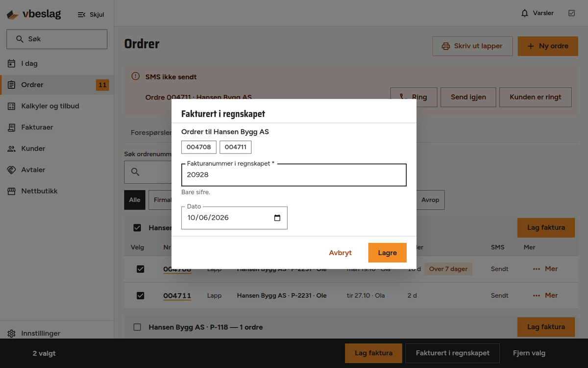Image resolution: width=588 pixels, height=368 pixels.
Task: Click the Avrop filter tab
Action: (430, 200)
